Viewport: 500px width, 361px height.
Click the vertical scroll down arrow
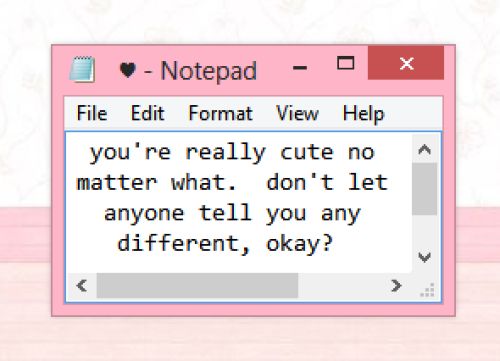[424, 257]
